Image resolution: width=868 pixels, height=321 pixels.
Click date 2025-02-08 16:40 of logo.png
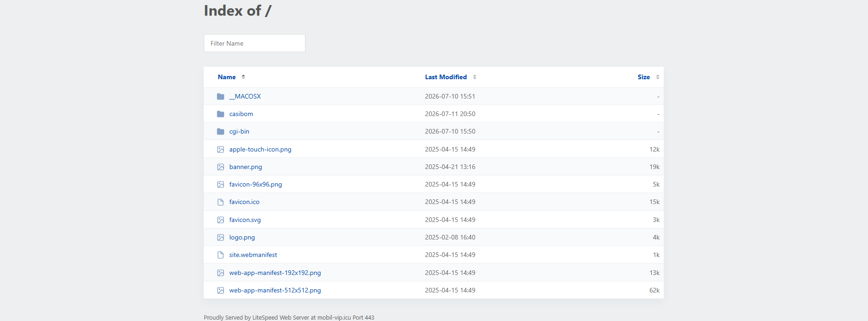(450, 237)
